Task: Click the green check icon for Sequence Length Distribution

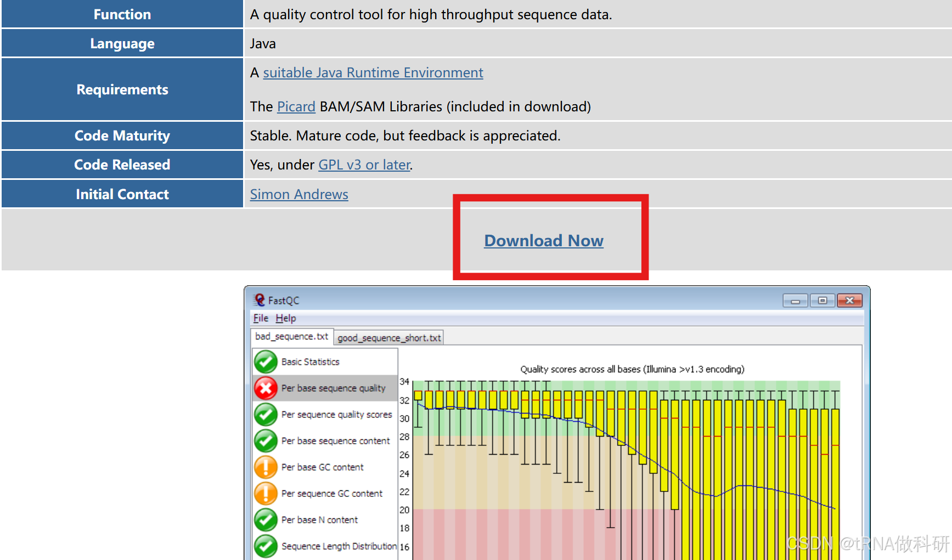Action: pyautogui.click(x=266, y=546)
